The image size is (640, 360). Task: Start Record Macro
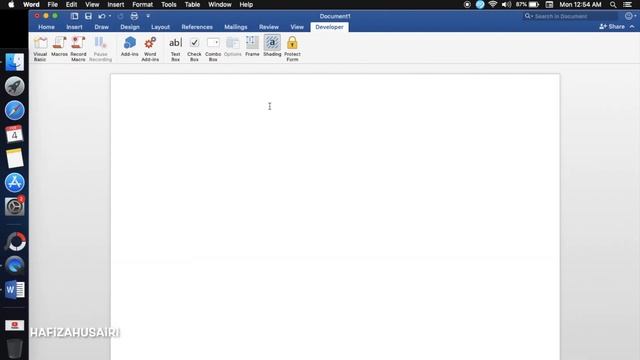coord(78,48)
